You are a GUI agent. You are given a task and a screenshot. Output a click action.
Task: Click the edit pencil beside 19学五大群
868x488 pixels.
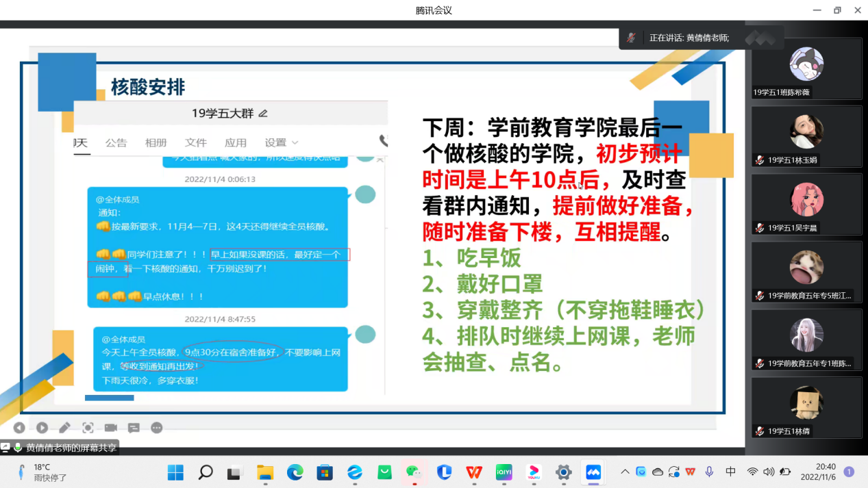(x=263, y=113)
